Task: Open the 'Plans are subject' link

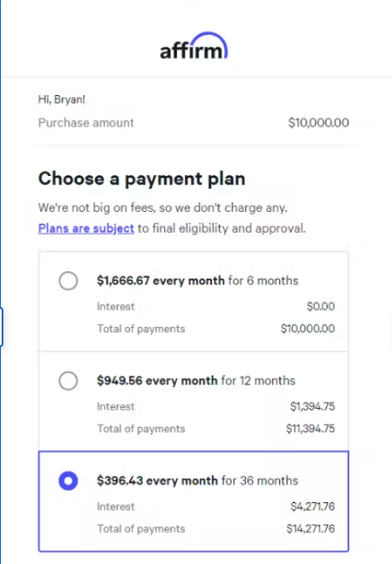Action: pyautogui.click(x=86, y=229)
